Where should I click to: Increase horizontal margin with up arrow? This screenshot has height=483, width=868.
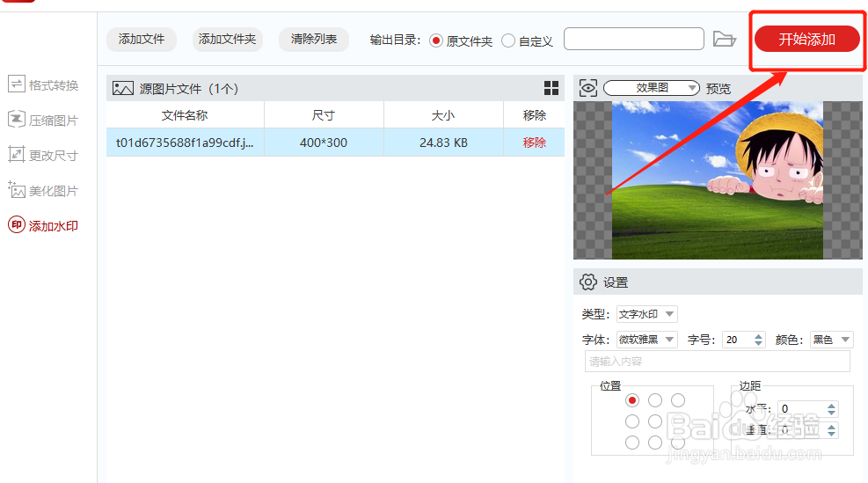tap(831, 406)
